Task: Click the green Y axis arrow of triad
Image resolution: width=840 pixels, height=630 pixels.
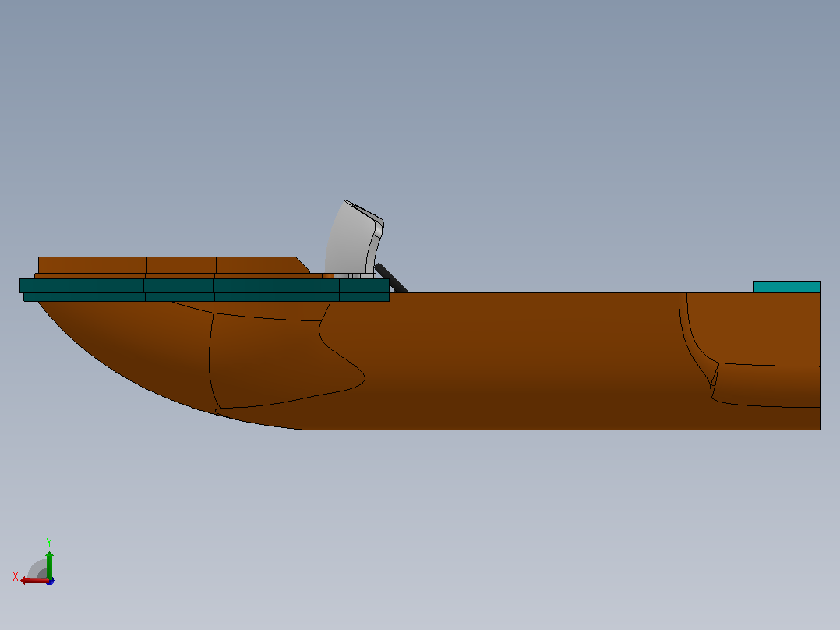Action: coord(49,565)
